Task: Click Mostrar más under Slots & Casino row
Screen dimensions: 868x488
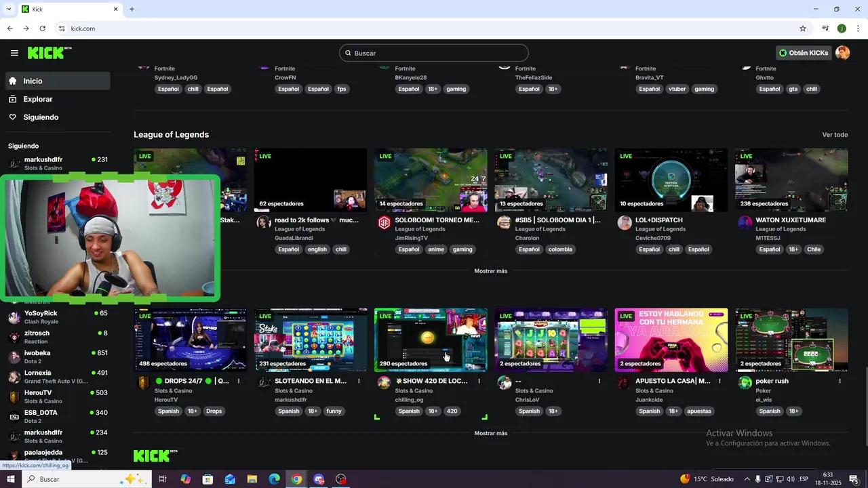Action: (490, 433)
